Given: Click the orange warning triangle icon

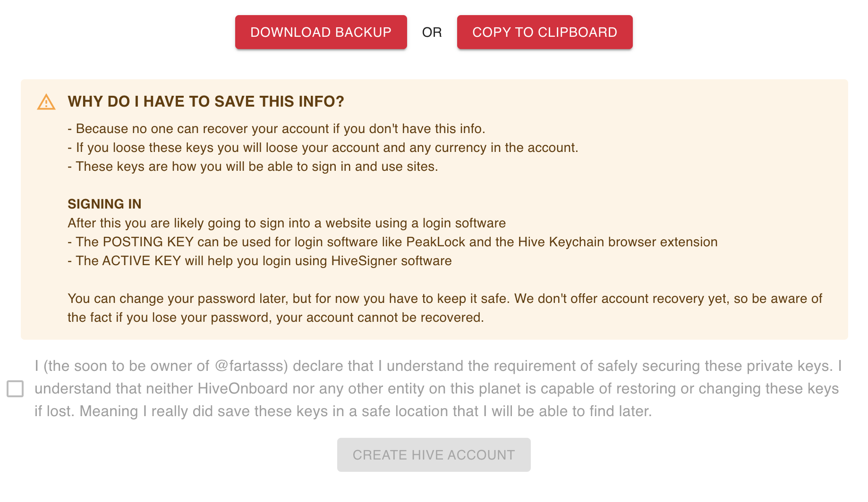Looking at the screenshot, I should point(46,102).
